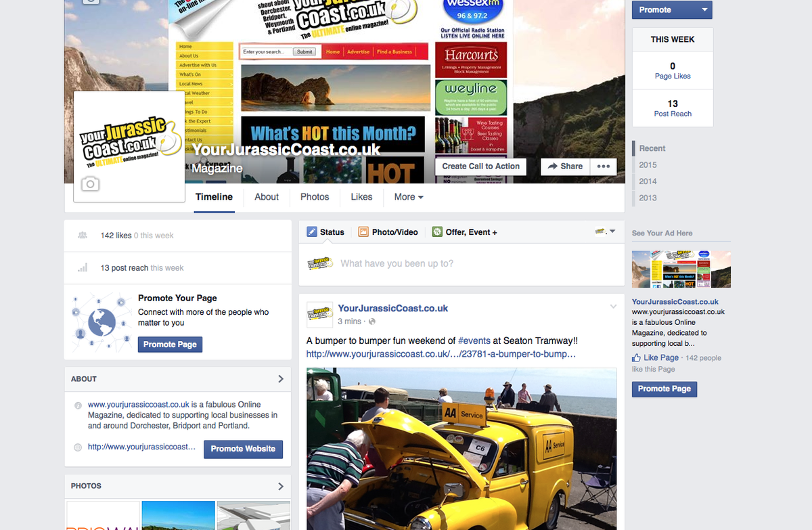Click the Photo/Video composer icon

point(363,231)
